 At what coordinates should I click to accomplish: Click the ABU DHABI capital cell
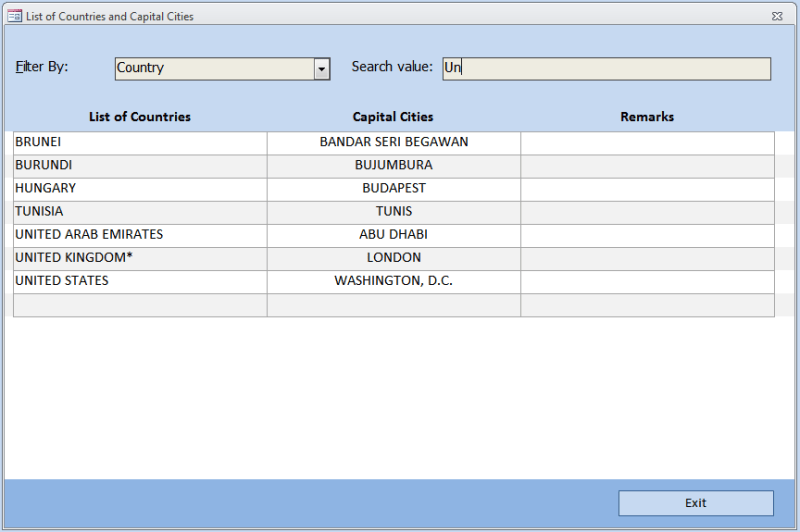tap(394, 236)
